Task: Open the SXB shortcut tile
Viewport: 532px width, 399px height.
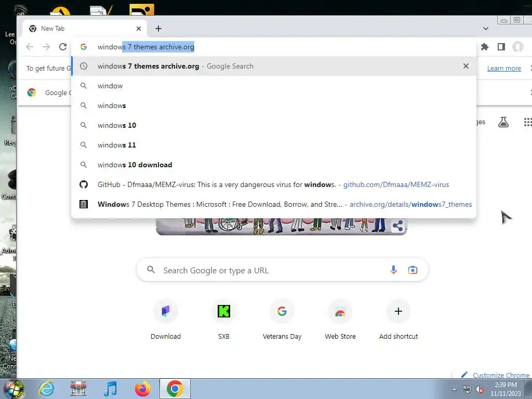Action: pos(224,320)
